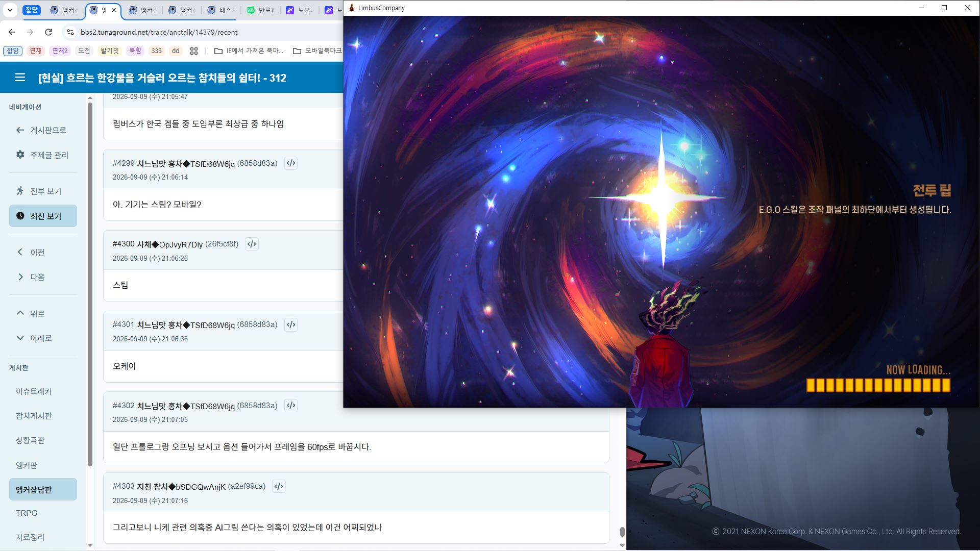
Task: Click the sidebar scrollbar thumb
Action: point(90,284)
